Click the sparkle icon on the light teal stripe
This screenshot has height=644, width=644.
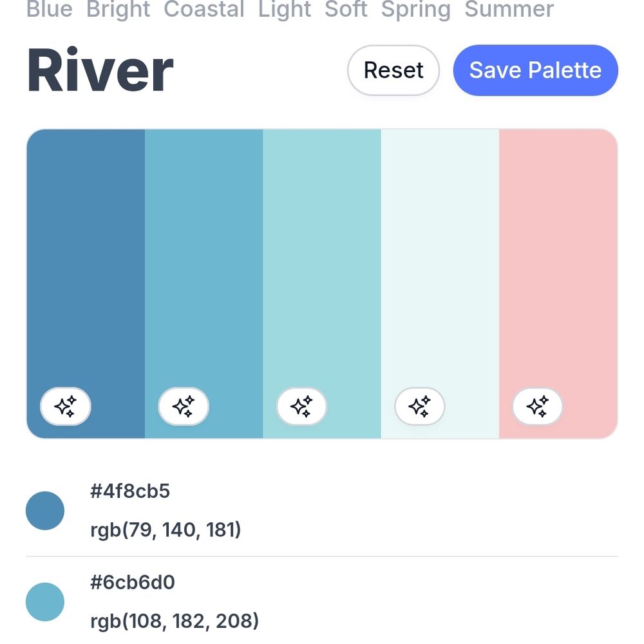pos(301,406)
